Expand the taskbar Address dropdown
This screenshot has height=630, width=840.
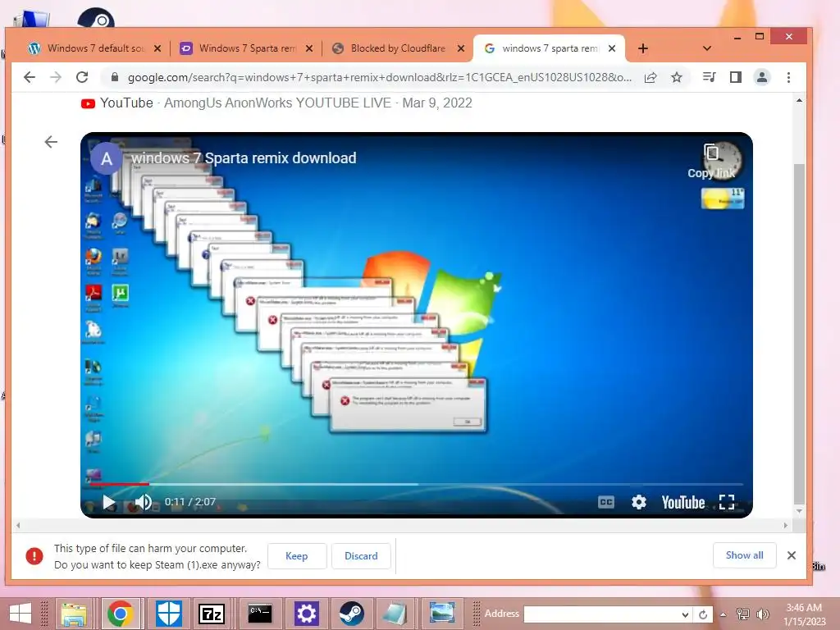pyautogui.click(x=685, y=614)
